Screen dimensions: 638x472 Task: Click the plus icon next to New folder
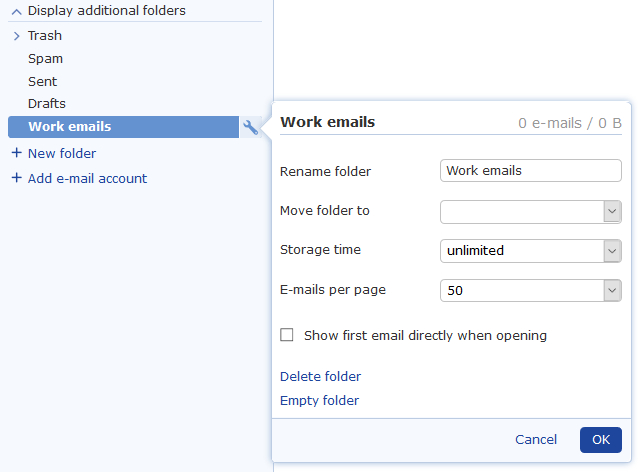16,153
